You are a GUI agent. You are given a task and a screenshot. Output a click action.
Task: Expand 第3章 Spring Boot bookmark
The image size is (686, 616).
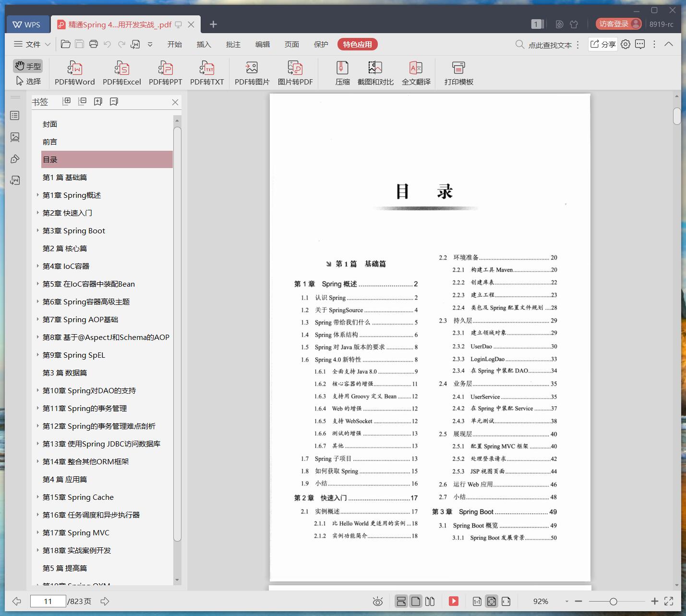coord(38,230)
